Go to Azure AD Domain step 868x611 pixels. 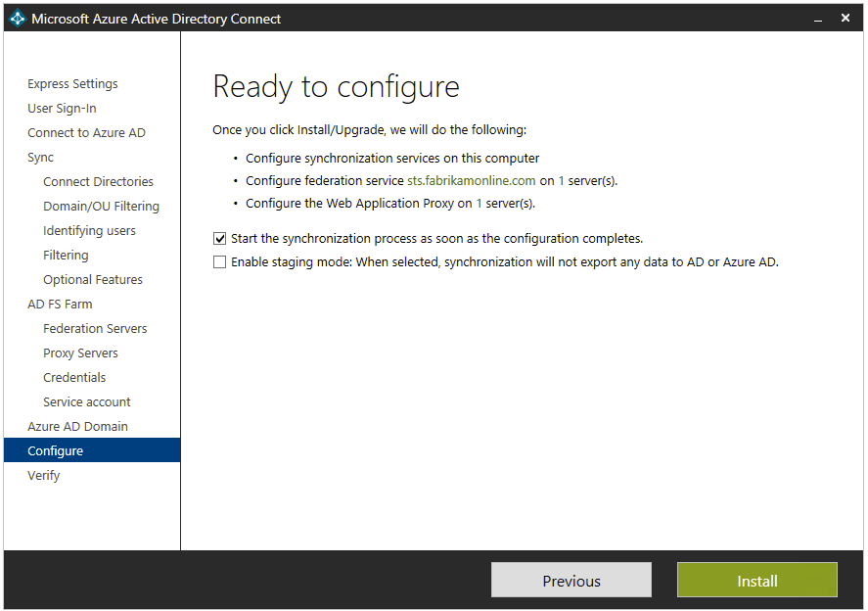coord(77,426)
